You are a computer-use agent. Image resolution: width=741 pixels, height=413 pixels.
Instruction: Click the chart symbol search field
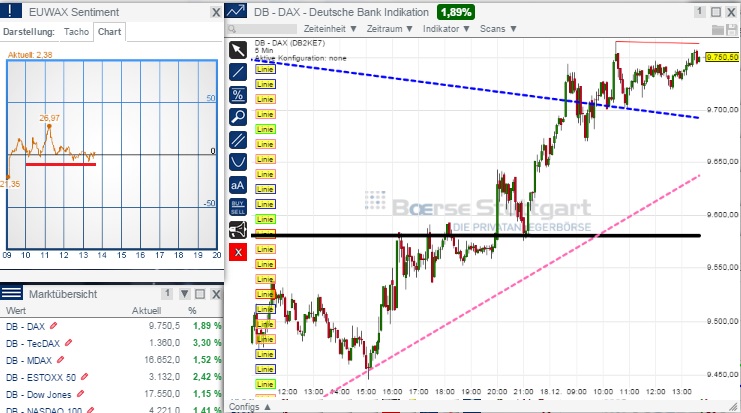tap(262, 29)
